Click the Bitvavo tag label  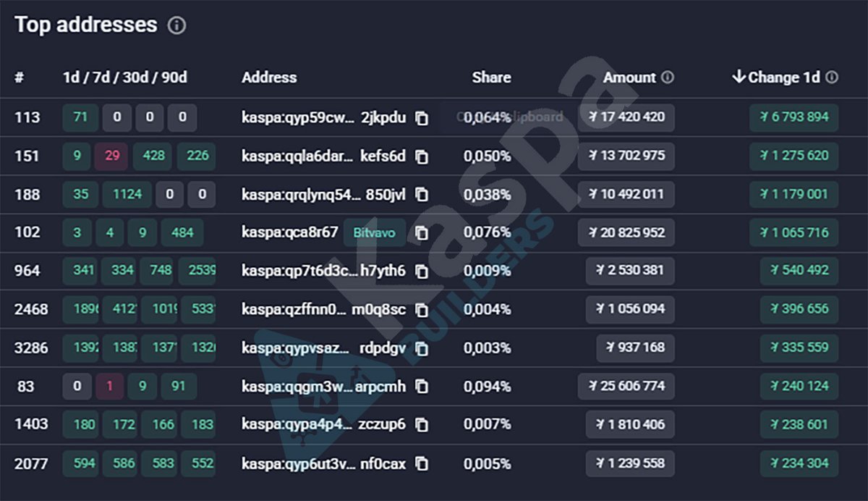pyautogui.click(x=375, y=232)
